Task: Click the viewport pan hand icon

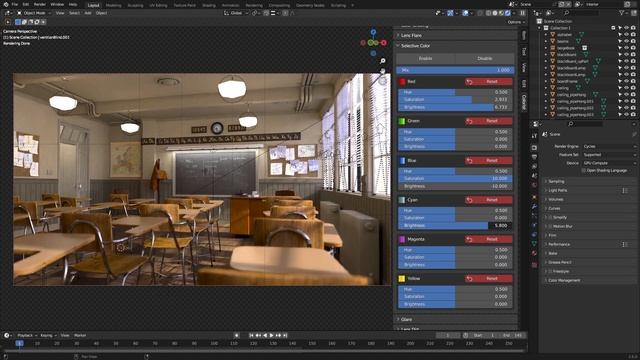Action: coord(382,71)
